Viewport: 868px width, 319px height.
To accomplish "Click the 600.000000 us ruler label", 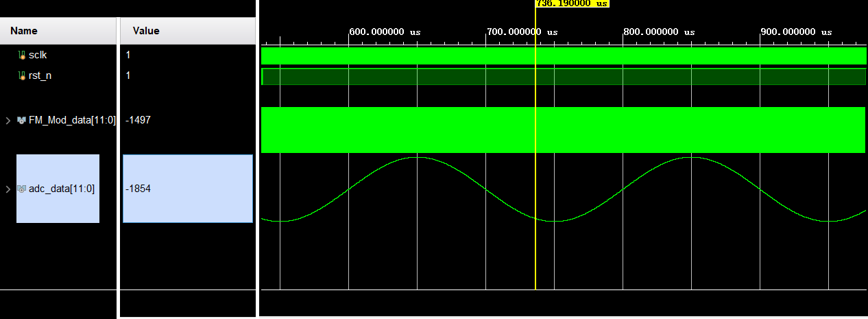I will click(x=385, y=32).
